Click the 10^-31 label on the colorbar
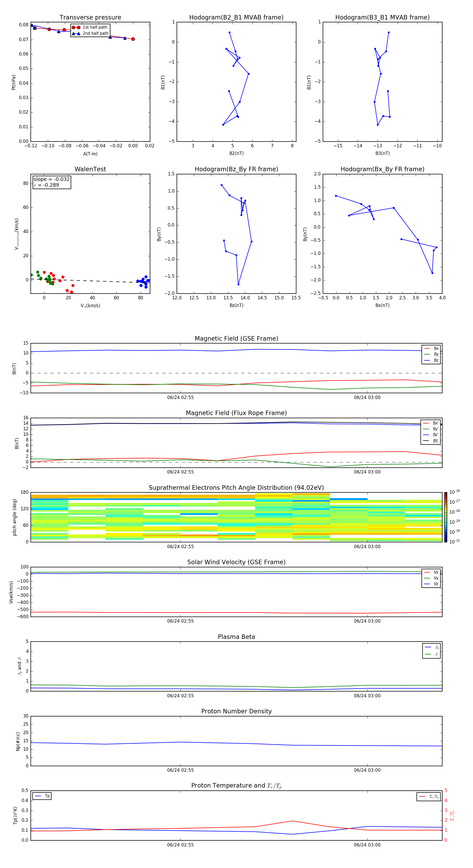Screen dimensions: 473x868 [x=455, y=542]
